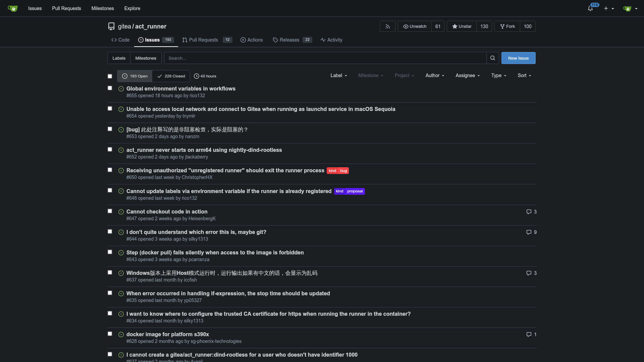
Task: Click the New Issue button
Action: [x=518, y=58]
